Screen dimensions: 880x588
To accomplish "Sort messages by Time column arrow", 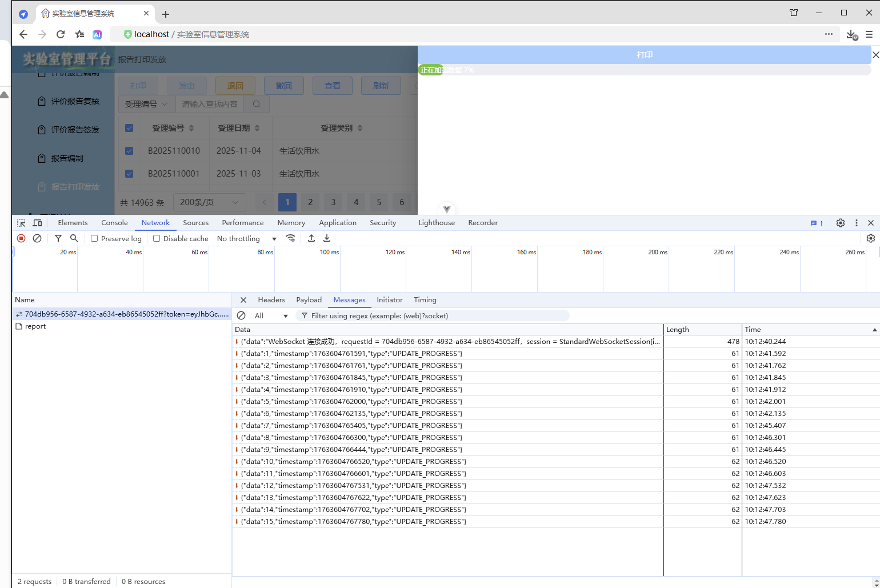I will 874,330.
